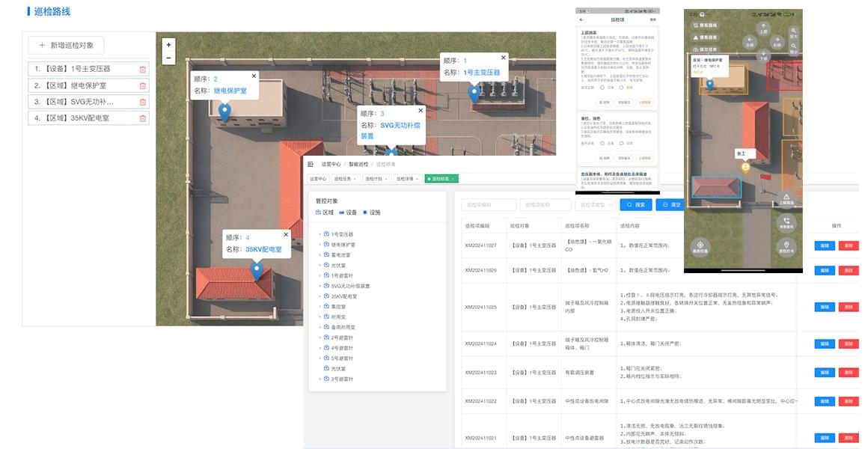Close the 35KV配电室 map popup

click(286, 235)
